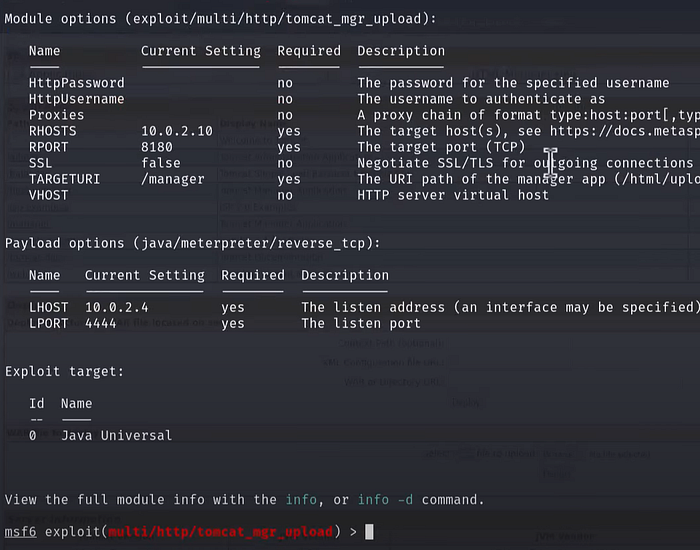Select the RPORT value 8180

(x=157, y=147)
